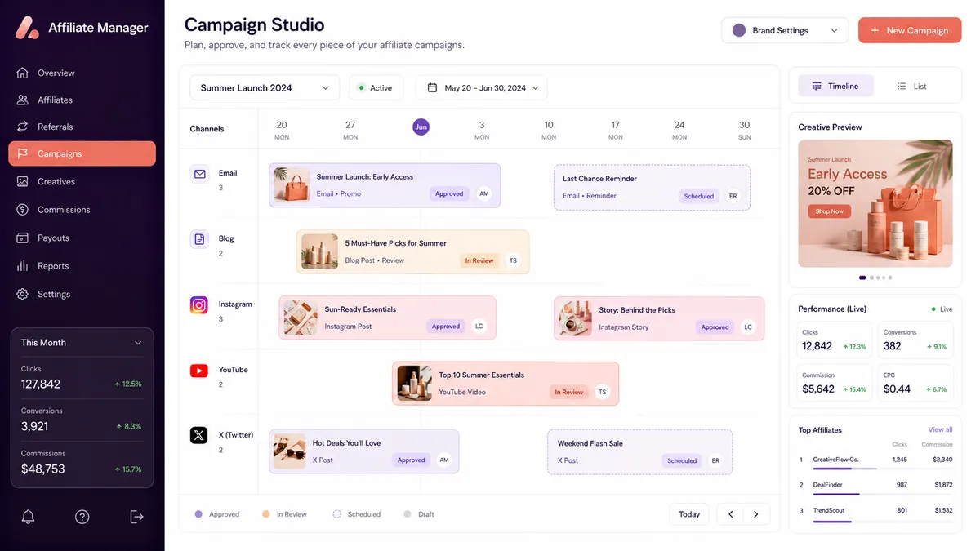Click TS avatar on YouTube video card
Viewport: 980px width, 551px height.
[603, 392]
